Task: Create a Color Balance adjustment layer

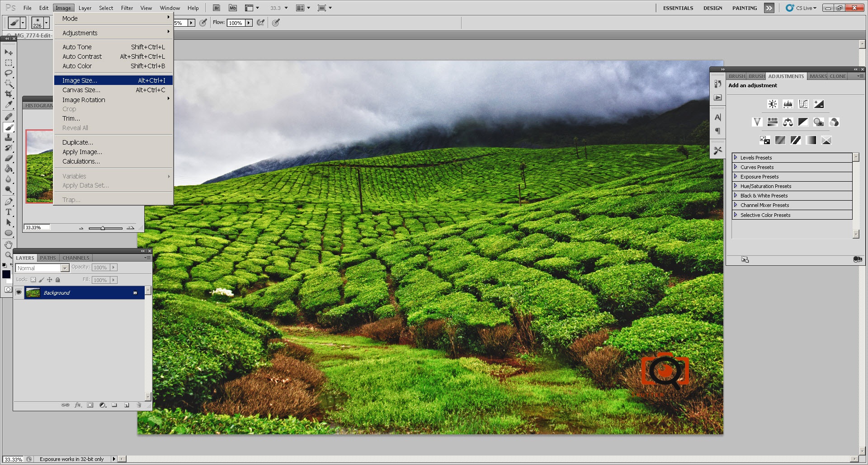Action: tap(788, 122)
